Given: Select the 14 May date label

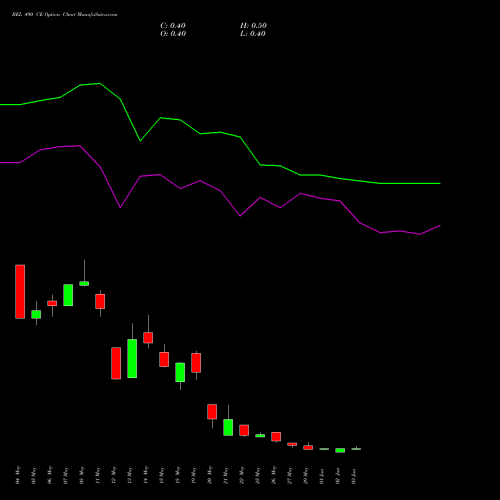Looking at the screenshot, I should point(146,475).
